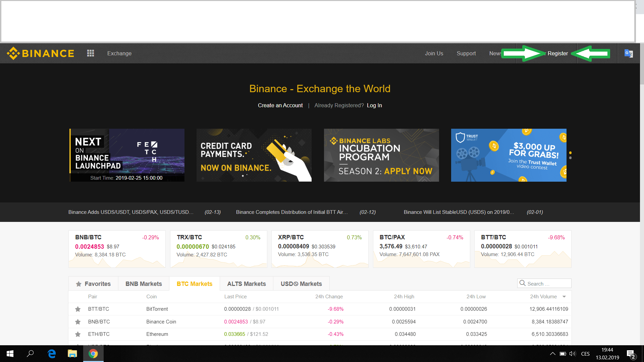644x362 pixels.
Task: Open the apps grid menu icon
Action: click(x=91, y=53)
